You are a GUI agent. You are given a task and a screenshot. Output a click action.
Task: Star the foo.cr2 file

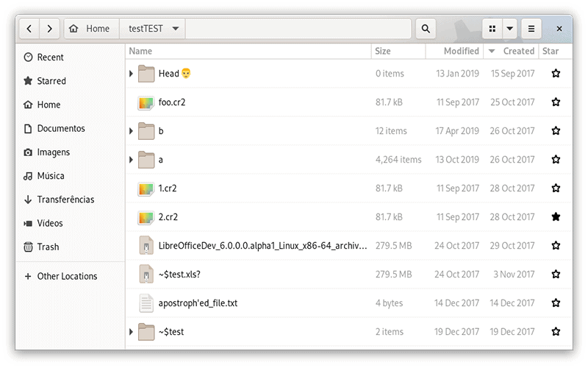coord(556,102)
